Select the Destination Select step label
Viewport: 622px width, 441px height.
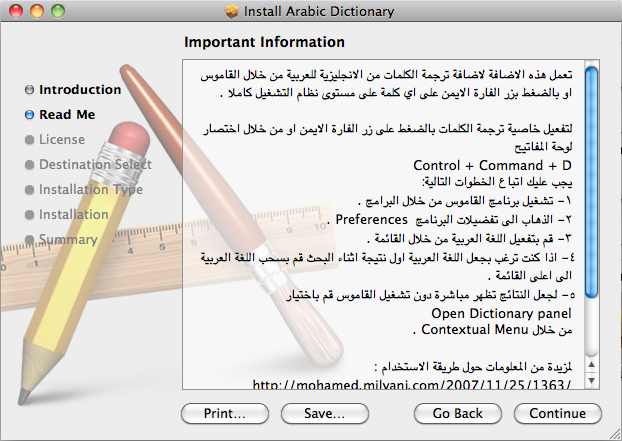(95, 164)
